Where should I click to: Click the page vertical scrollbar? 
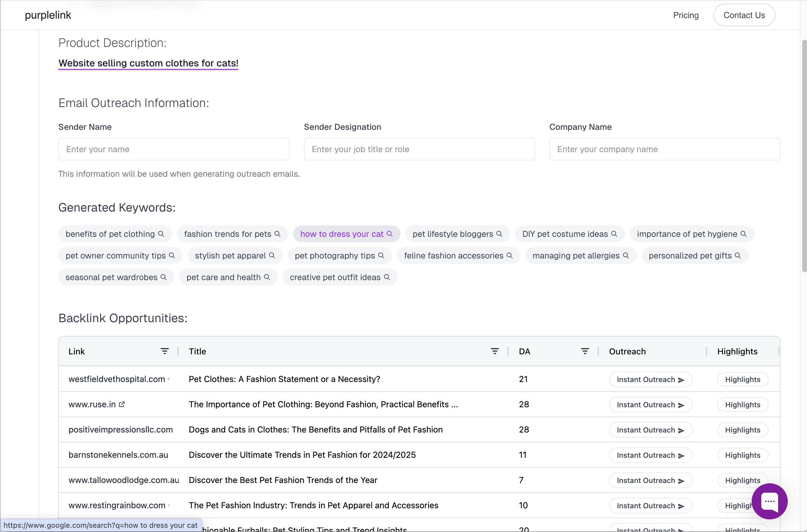pyautogui.click(x=804, y=156)
